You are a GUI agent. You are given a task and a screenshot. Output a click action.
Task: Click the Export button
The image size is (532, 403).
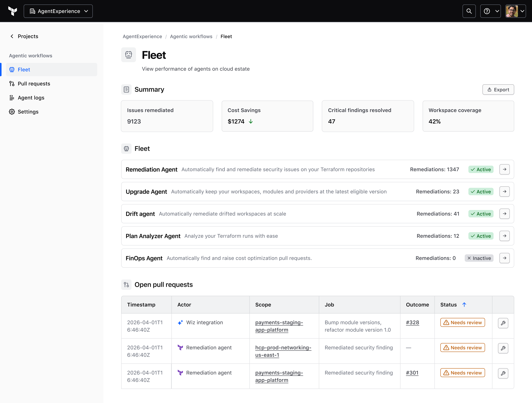pyautogui.click(x=498, y=90)
